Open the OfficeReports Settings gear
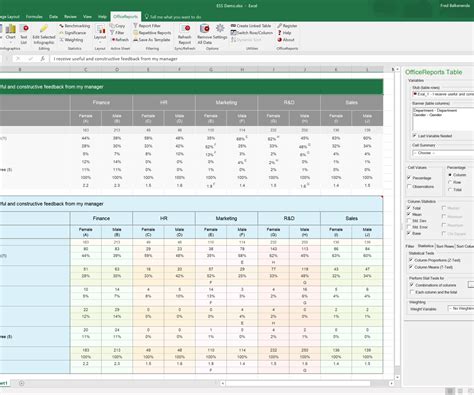This screenshot has width=474, height=395. (220, 32)
